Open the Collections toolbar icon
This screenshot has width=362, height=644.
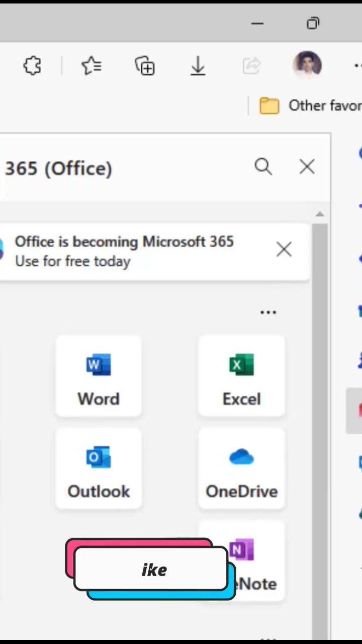[x=145, y=66]
